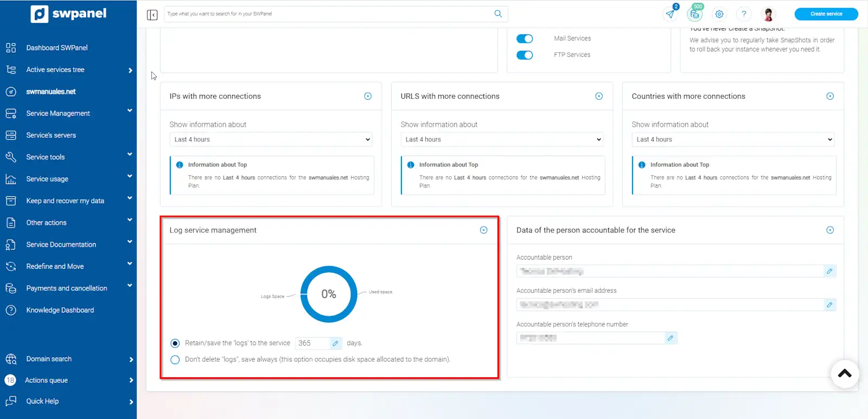The height and width of the screenshot is (419, 868).
Task: Open the paper plane notifications icon
Action: (x=671, y=14)
